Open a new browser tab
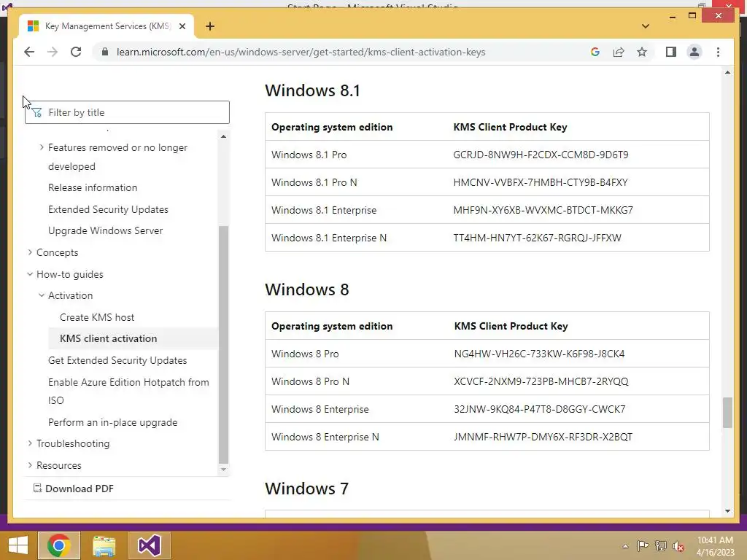 [x=210, y=26]
